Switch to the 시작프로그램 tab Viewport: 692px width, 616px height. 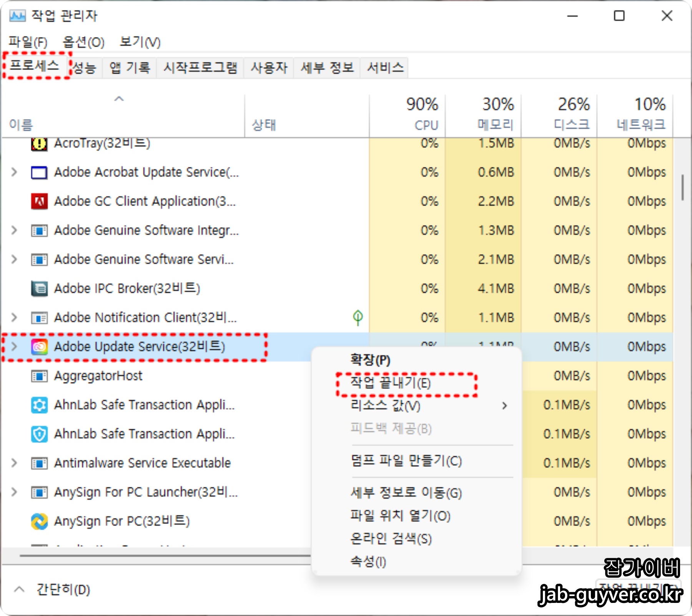click(200, 68)
